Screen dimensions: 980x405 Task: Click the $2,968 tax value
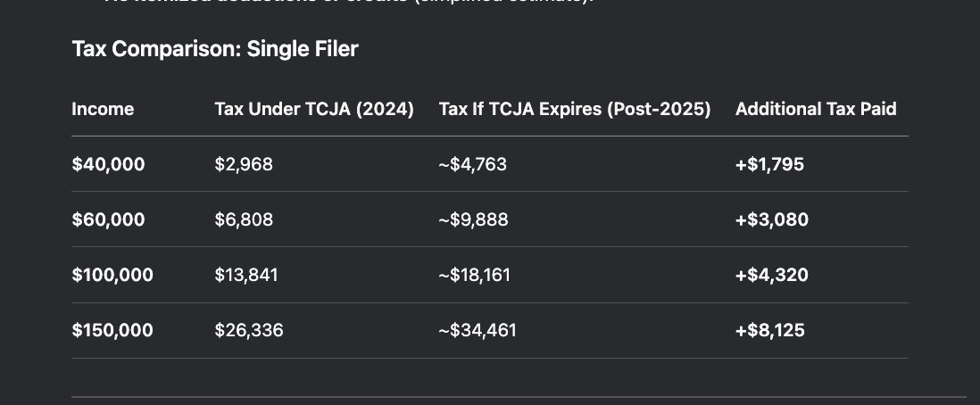[244, 164]
